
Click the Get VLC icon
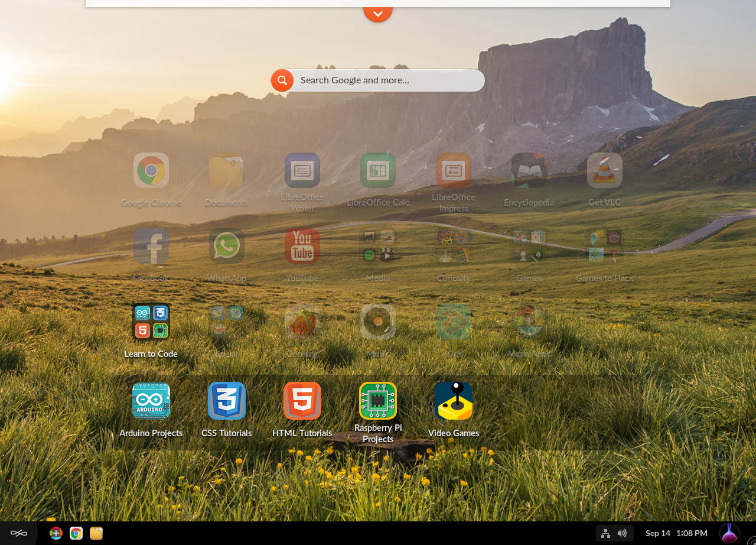605,170
